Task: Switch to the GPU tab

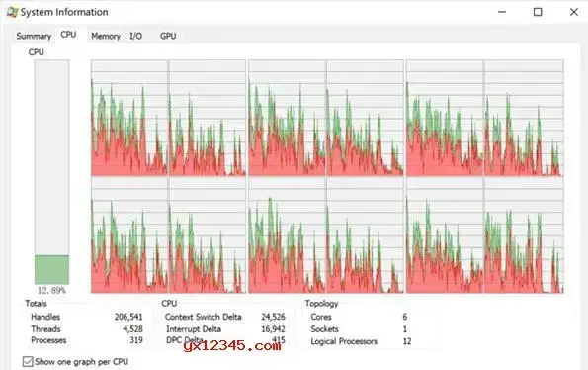Action: point(168,36)
